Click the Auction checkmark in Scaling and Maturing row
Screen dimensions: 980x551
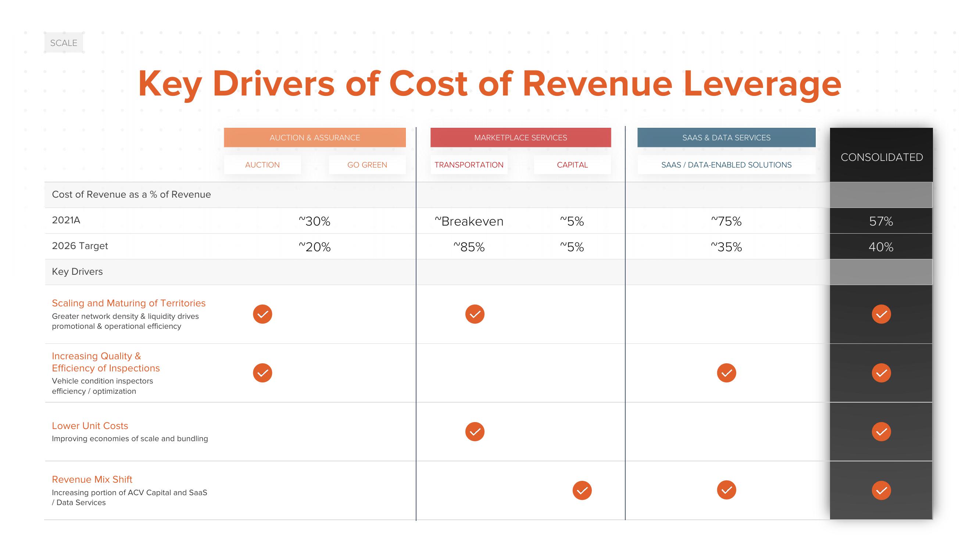coord(262,314)
